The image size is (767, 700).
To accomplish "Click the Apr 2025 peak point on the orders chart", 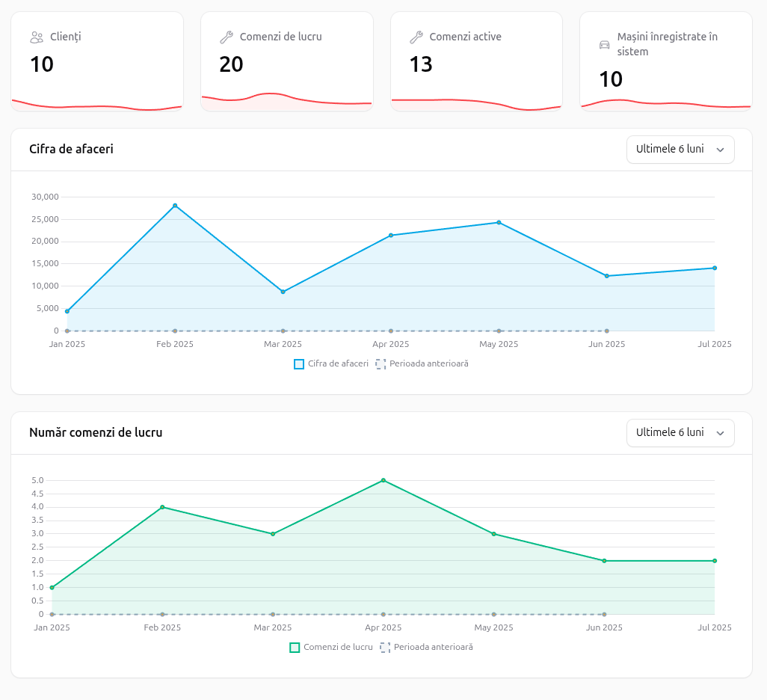I will pos(383,480).
